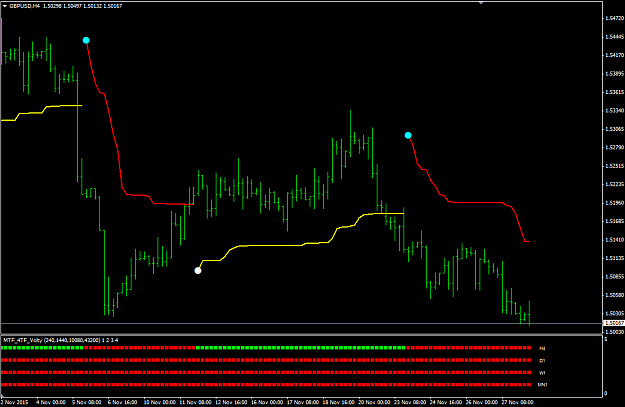Click the 1.50855 price scale value
The width and height of the screenshot is (625, 407).
pyautogui.click(x=614, y=277)
